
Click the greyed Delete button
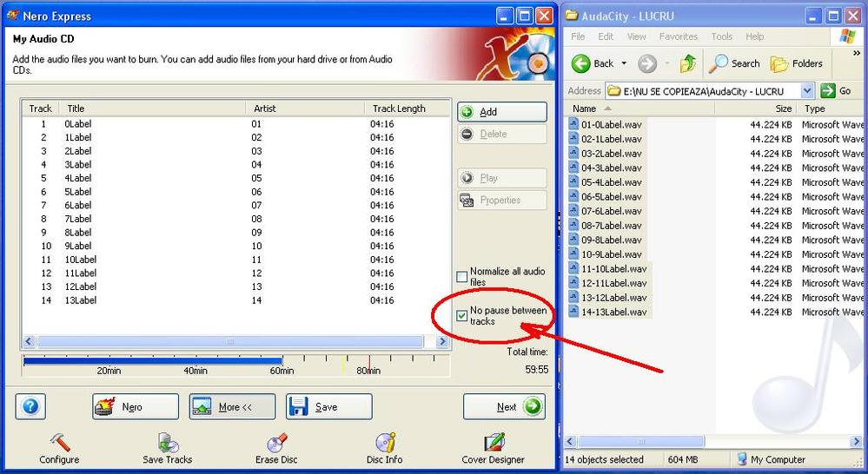[502, 134]
